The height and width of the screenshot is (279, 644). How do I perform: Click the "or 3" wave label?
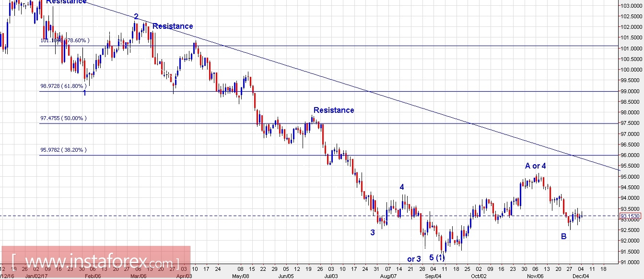414,259
